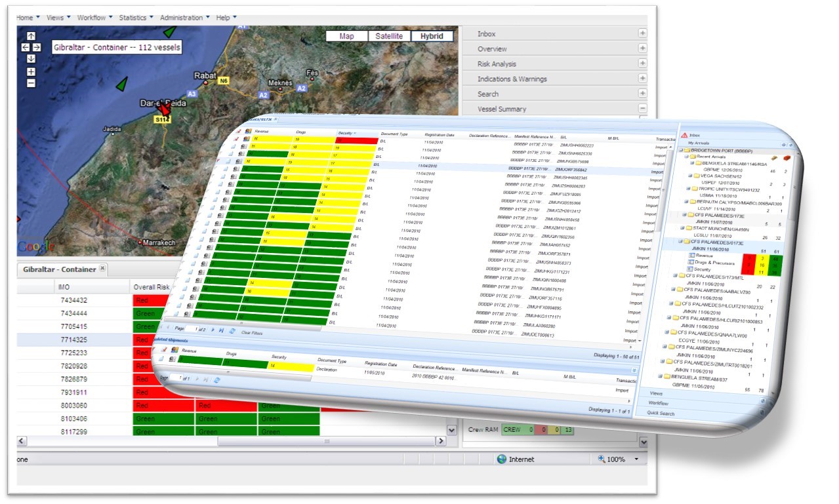Click the browser zoom magnifier icon
The width and height of the screenshot is (839, 504).
click(602, 459)
